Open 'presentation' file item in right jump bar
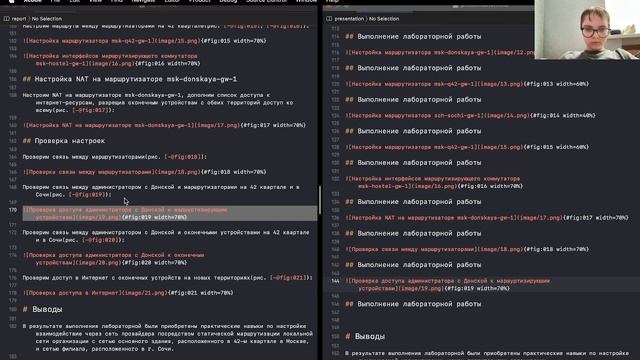Screen dimensions: 640x360 pyautogui.click(x=349, y=19)
